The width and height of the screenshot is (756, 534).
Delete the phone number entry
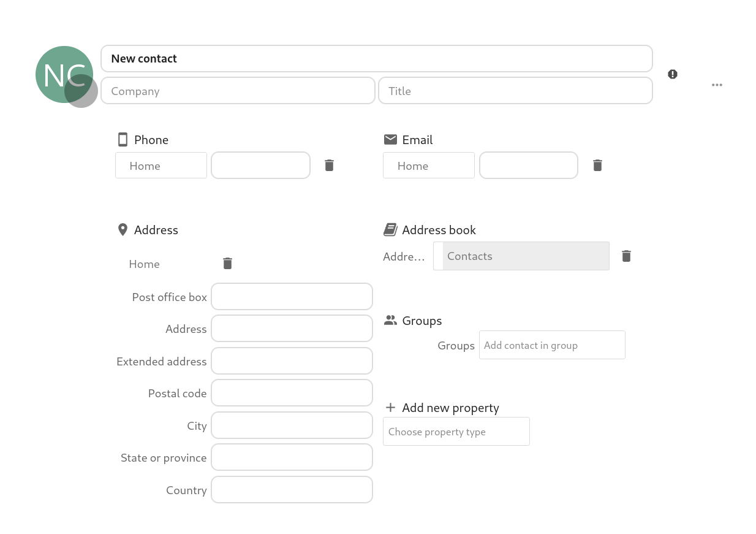329,165
